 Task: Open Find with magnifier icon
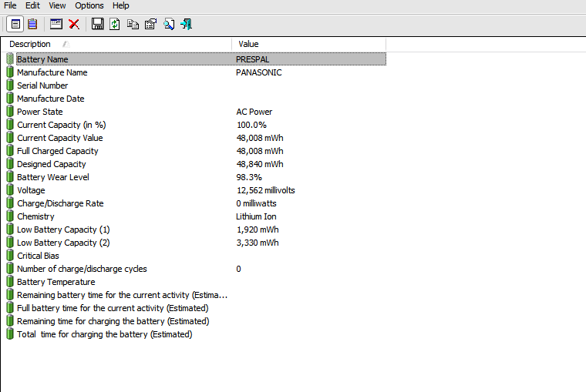point(169,25)
